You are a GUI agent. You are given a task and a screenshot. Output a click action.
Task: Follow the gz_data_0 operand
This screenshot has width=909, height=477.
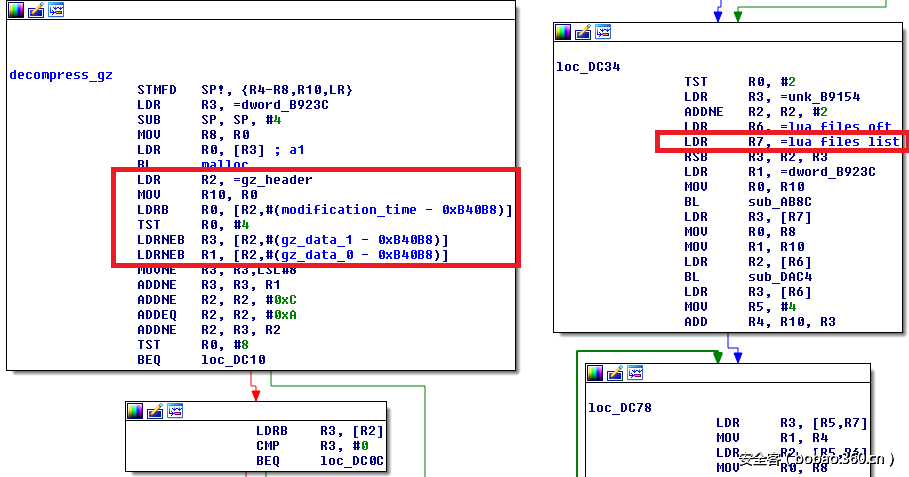click(317, 255)
